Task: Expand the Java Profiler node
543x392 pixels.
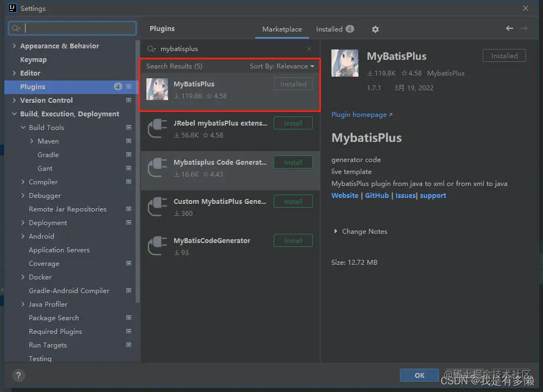Action: click(x=23, y=304)
